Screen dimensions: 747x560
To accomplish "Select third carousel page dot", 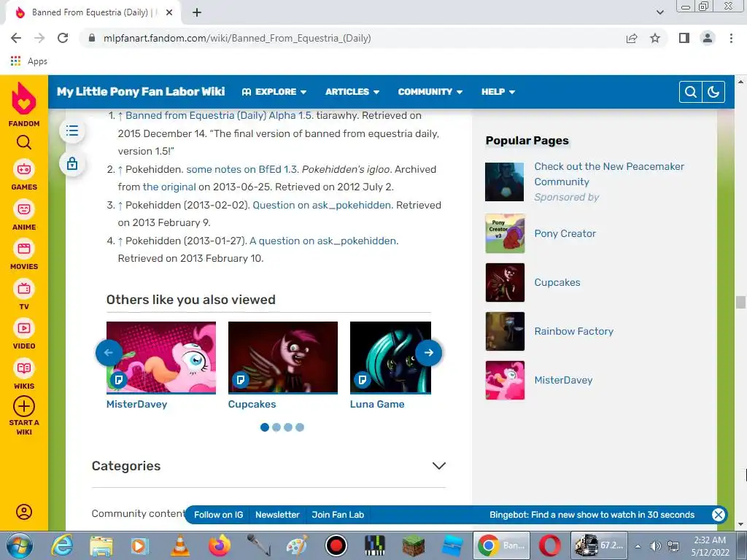I will (287, 427).
